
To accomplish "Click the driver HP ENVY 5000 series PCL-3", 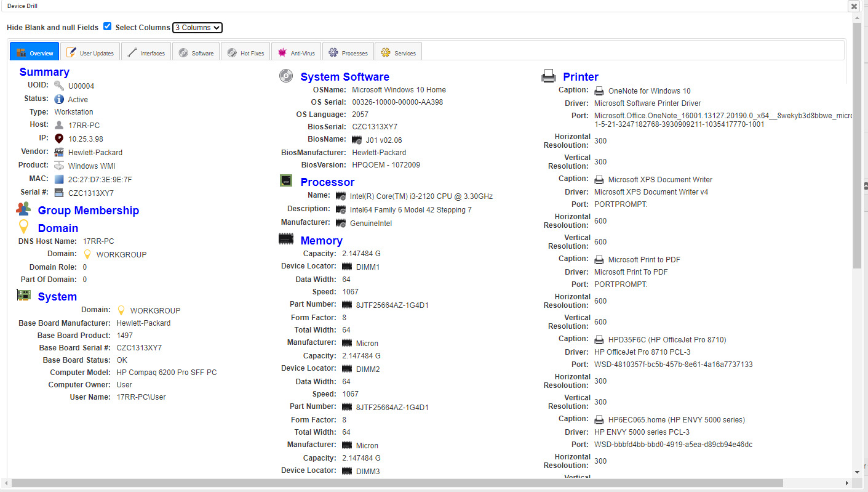I will coord(642,432).
